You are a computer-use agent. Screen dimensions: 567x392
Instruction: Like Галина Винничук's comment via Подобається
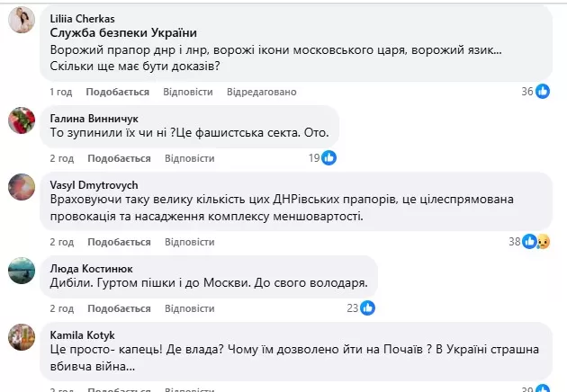tap(119, 158)
